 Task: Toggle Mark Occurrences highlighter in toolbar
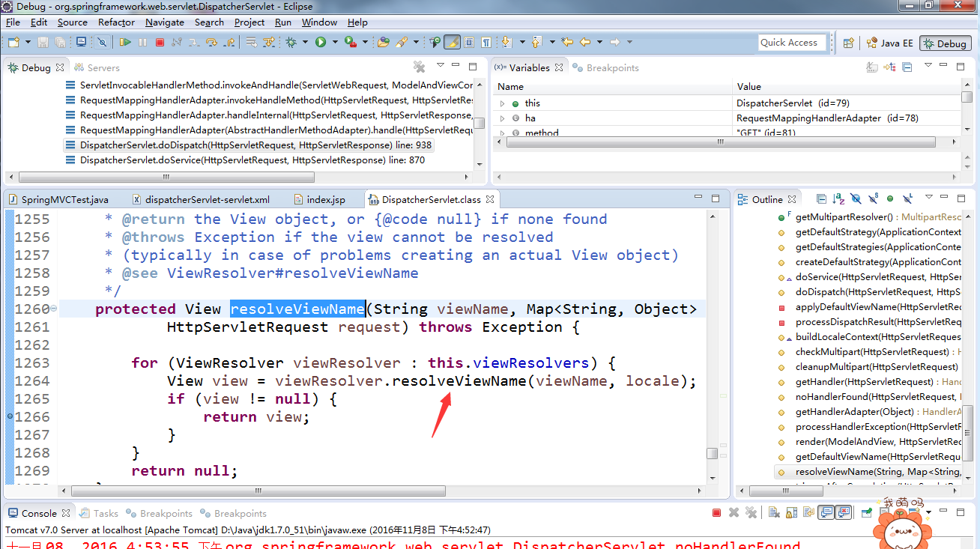pyautogui.click(x=452, y=42)
